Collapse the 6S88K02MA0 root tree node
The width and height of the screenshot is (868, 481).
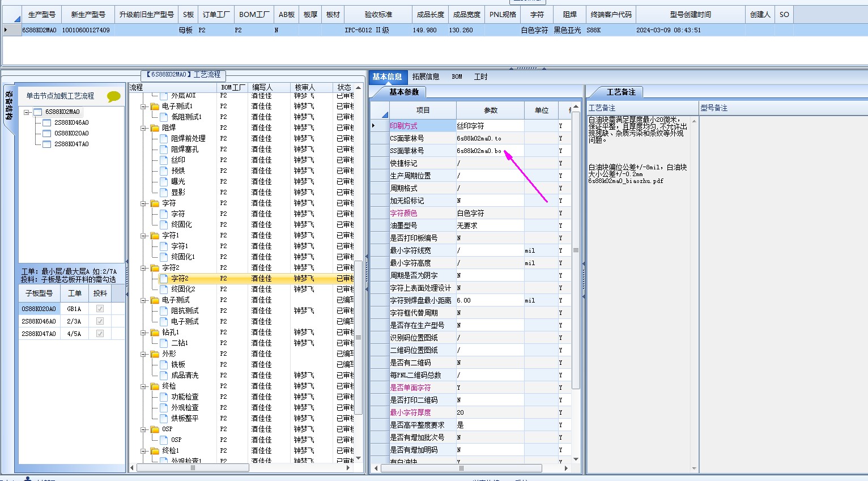(x=26, y=112)
